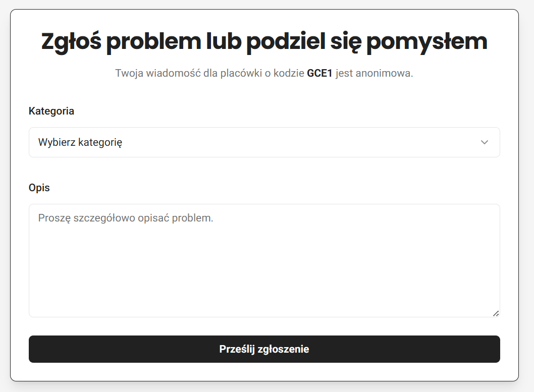
Task: Click the textarea resize handle
Action: click(496, 314)
